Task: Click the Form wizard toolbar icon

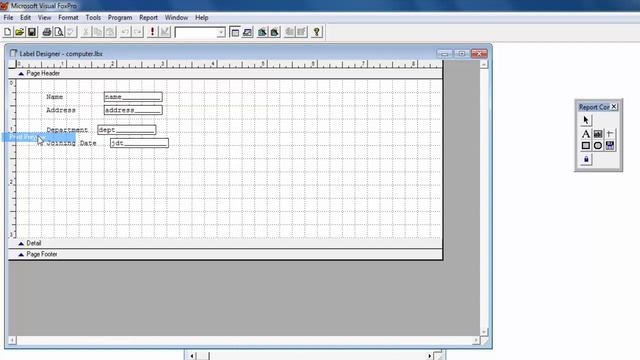Action: 262,32
